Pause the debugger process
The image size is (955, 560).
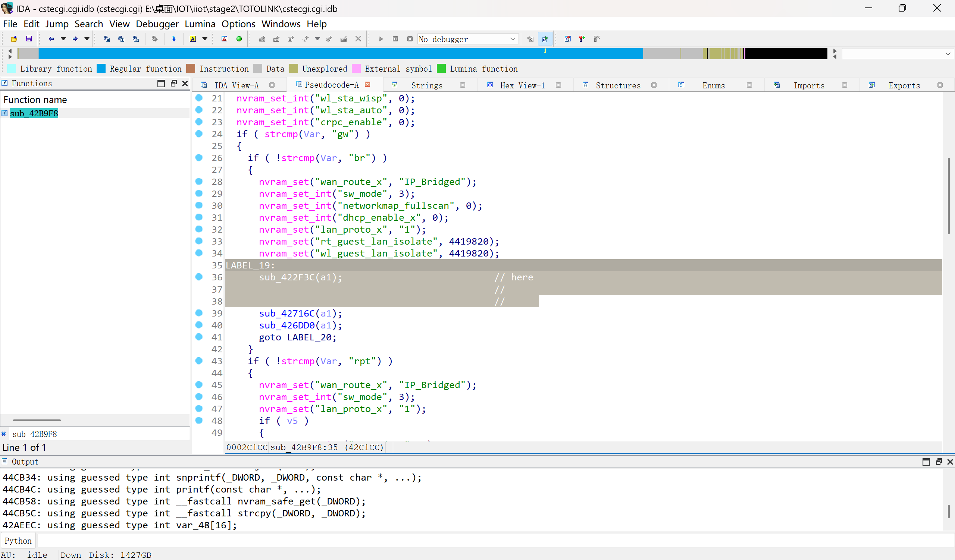point(395,39)
